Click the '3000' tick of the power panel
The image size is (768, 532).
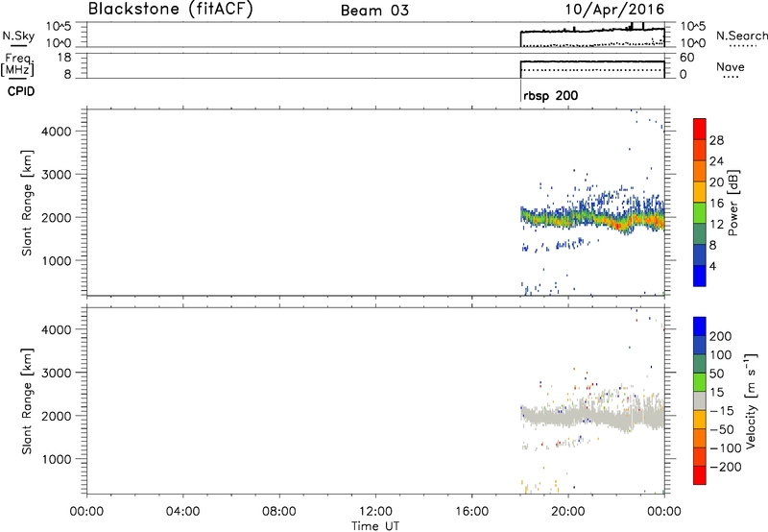point(57,175)
